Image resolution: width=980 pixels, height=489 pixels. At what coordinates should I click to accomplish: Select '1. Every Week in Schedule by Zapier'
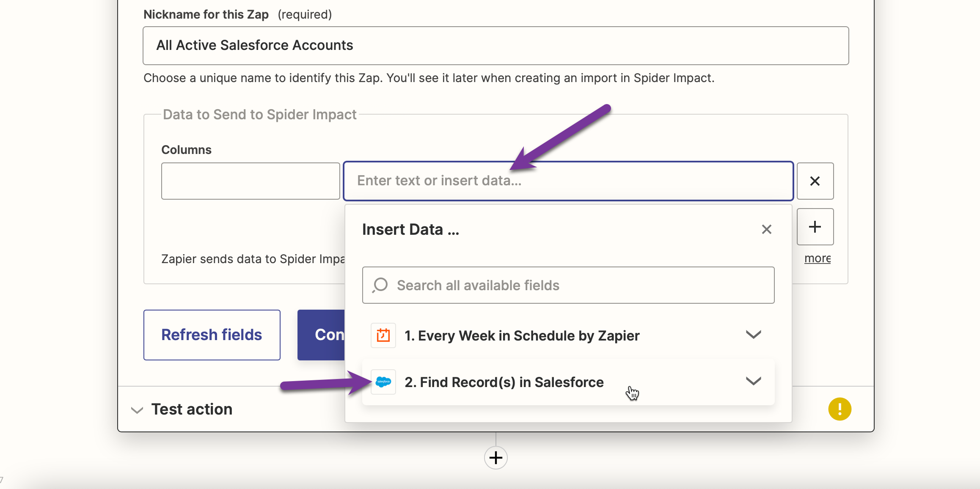pos(568,335)
